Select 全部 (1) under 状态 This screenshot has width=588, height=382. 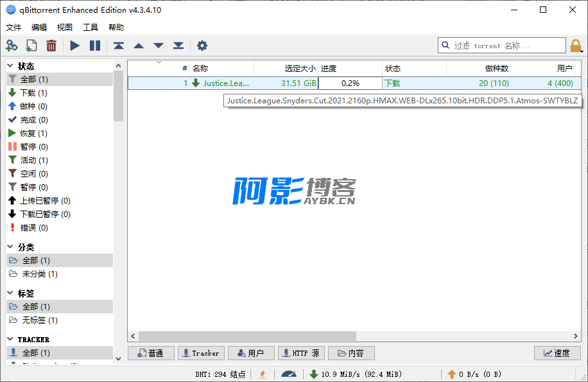click(x=60, y=79)
